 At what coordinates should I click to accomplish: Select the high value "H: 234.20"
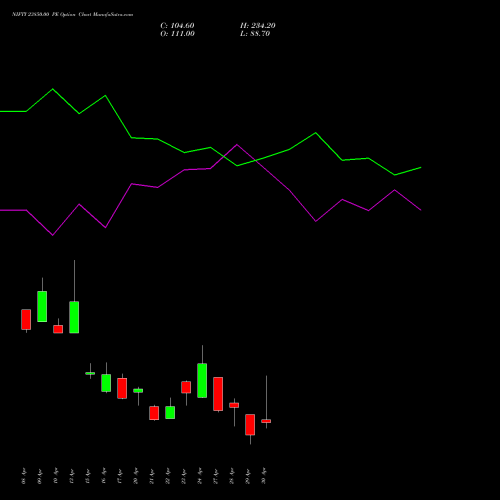(x=258, y=26)
